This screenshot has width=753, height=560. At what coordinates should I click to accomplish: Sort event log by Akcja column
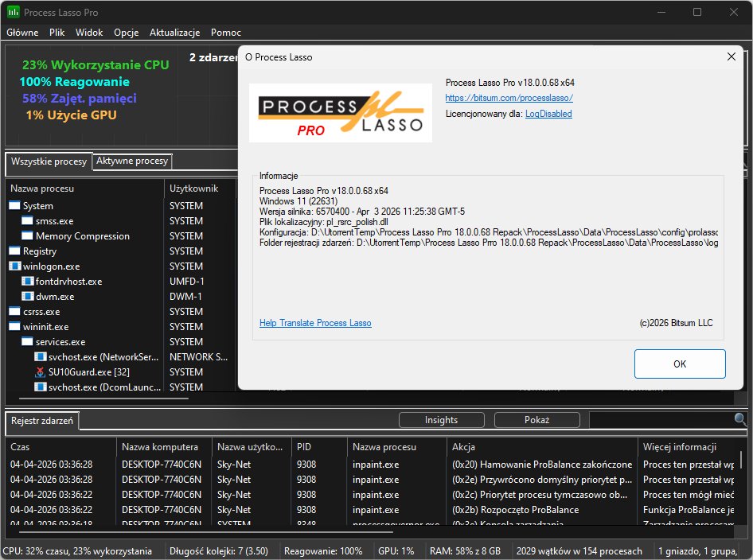[542, 447]
